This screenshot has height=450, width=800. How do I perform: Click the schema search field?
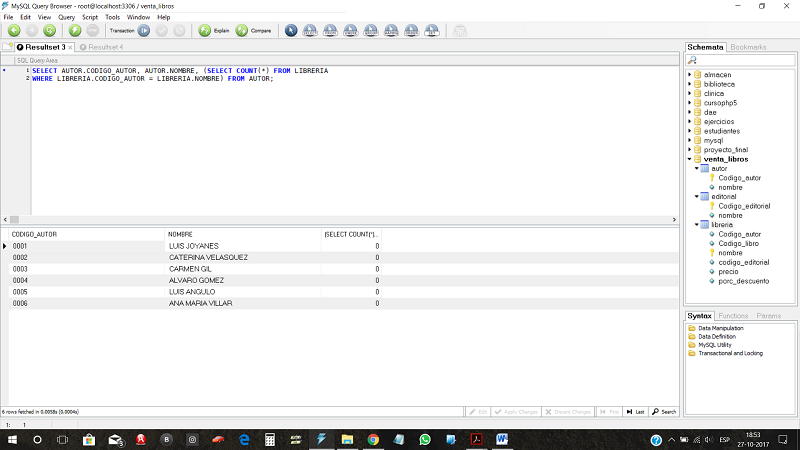740,60
